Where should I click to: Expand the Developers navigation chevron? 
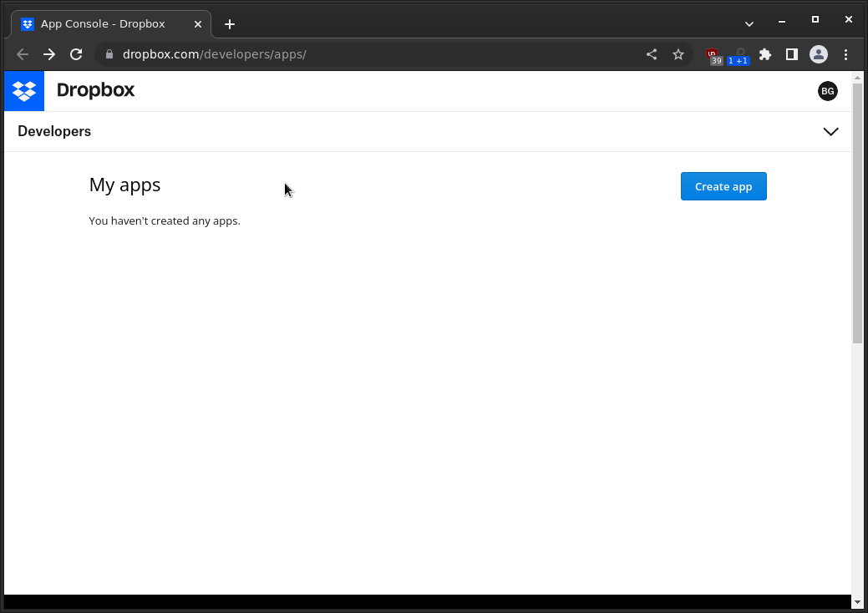click(830, 132)
